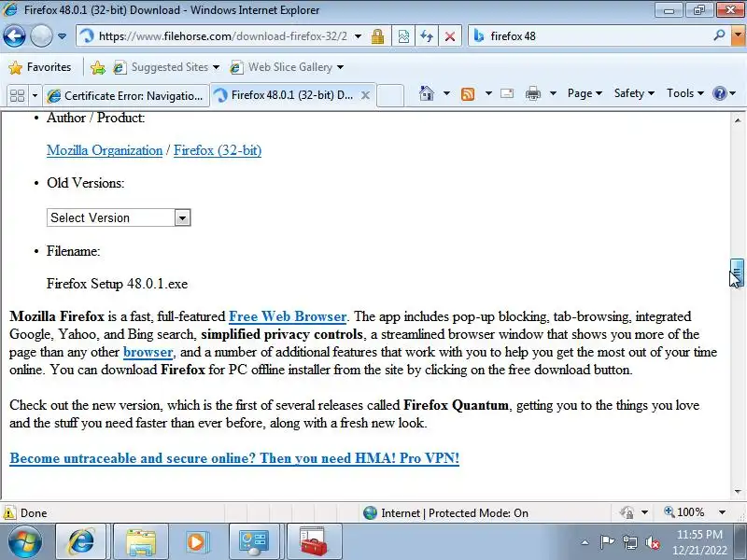Click the orange RSS Feeds icon
This screenshot has height=560, width=747.
pyautogui.click(x=468, y=94)
